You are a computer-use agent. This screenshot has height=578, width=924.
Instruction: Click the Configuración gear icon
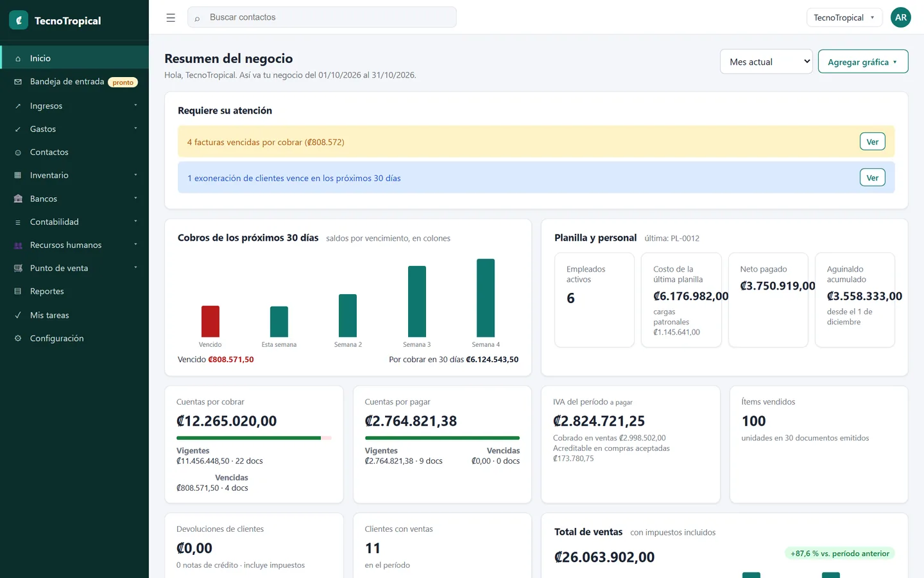point(18,338)
